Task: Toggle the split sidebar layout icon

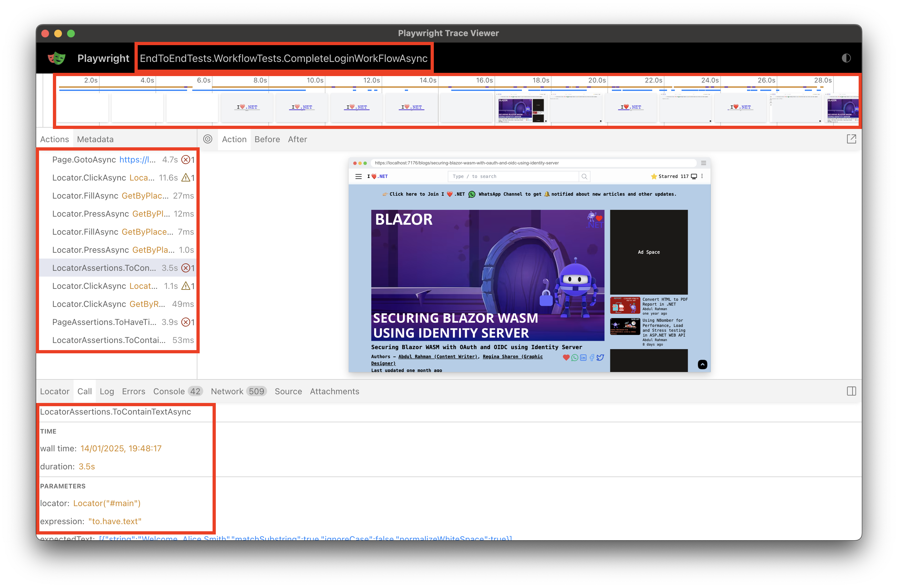Action: (851, 391)
